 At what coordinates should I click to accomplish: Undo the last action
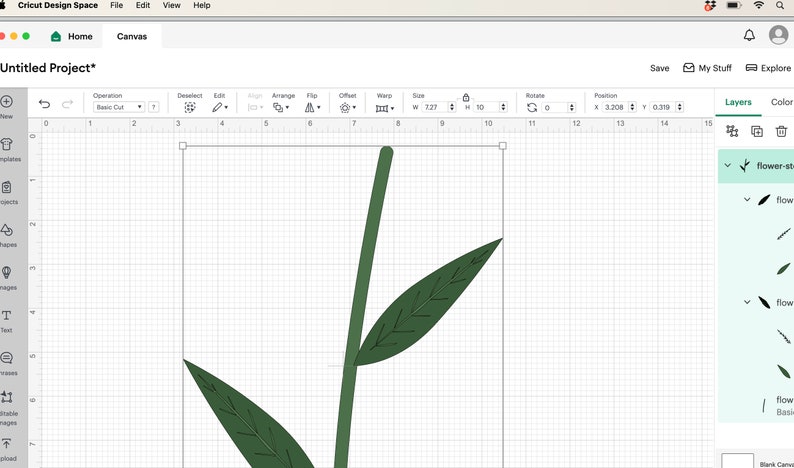coord(45,104)
